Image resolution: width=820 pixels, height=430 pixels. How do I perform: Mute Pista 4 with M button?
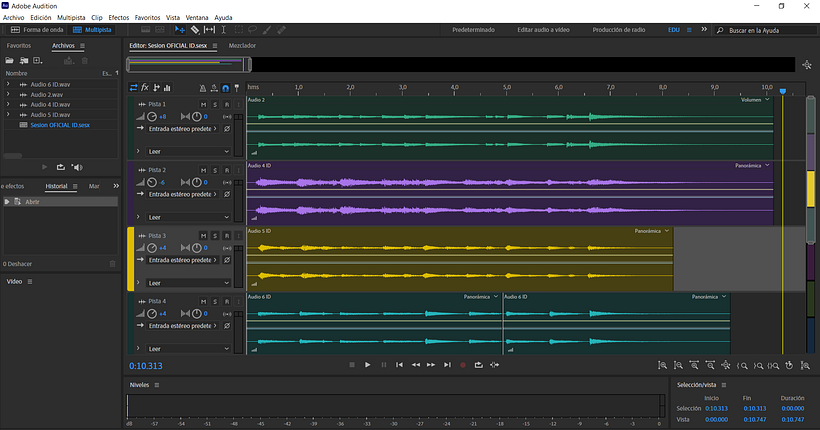(x=203, y=301)
